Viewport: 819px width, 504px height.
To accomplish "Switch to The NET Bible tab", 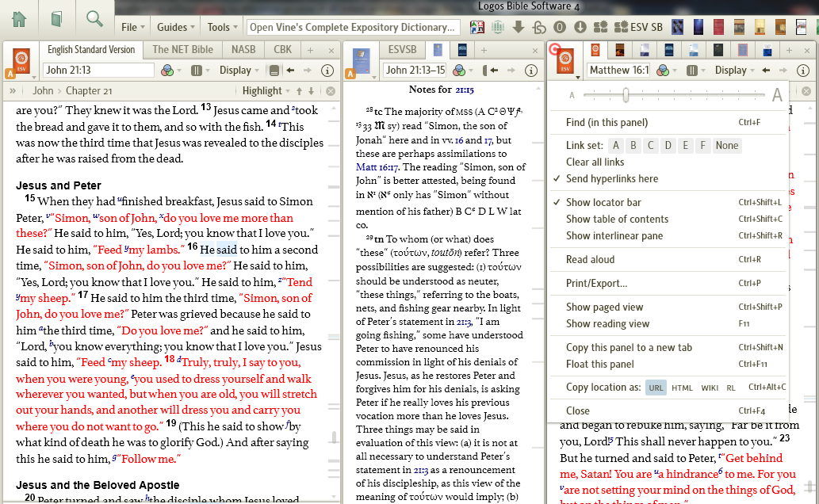I will [x=183, y=50].
